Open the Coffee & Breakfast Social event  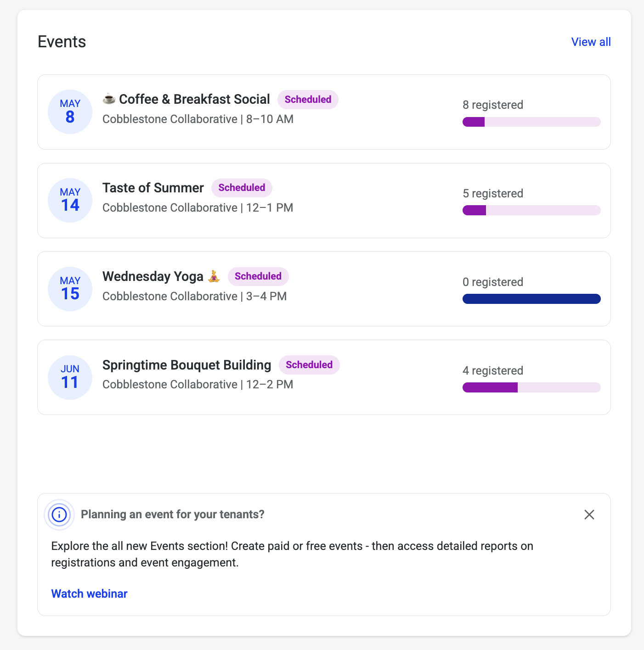tap(194, 99)
